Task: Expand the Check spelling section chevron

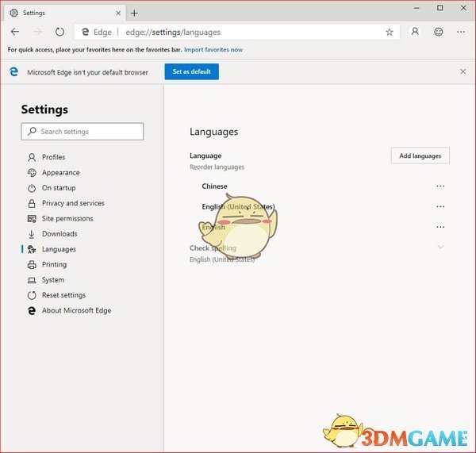Action: pyautogui.click(x=440, y=247)
